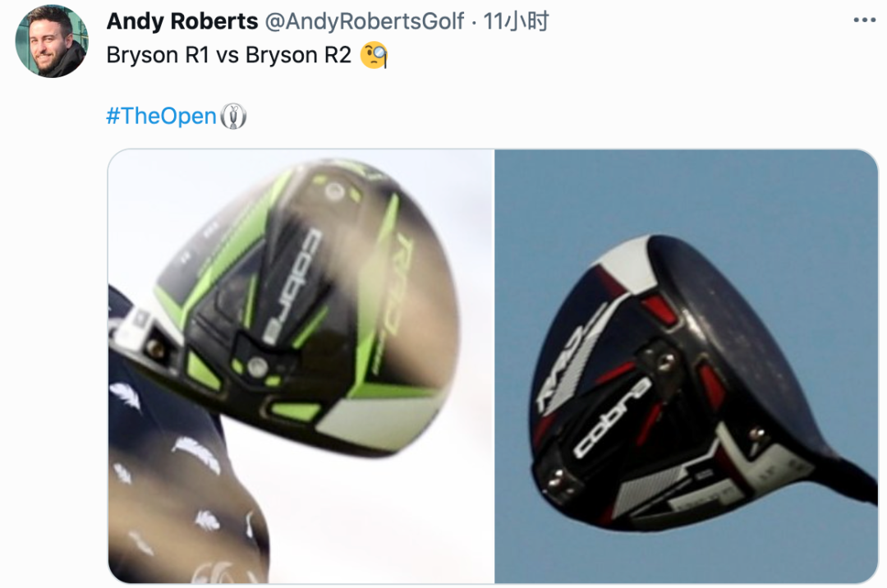
Task: Visit the @AndyRobertsGolf handle
Action: click(365, 21)
